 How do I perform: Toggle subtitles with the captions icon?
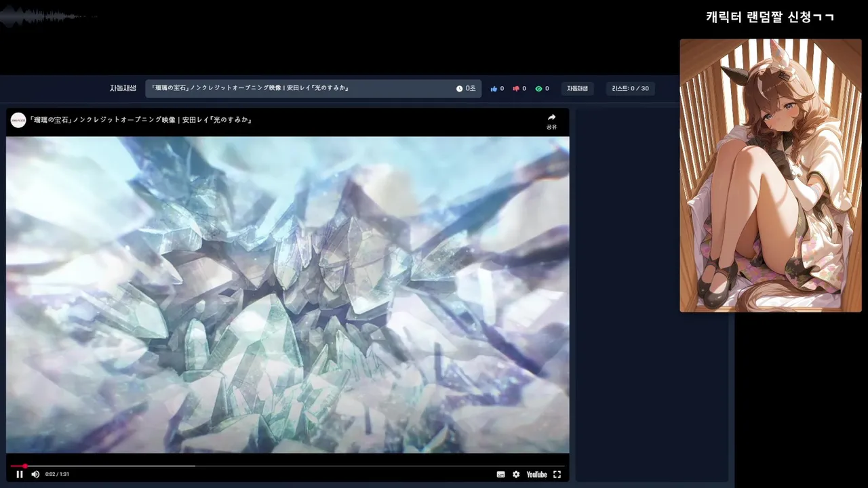point(500,474)
